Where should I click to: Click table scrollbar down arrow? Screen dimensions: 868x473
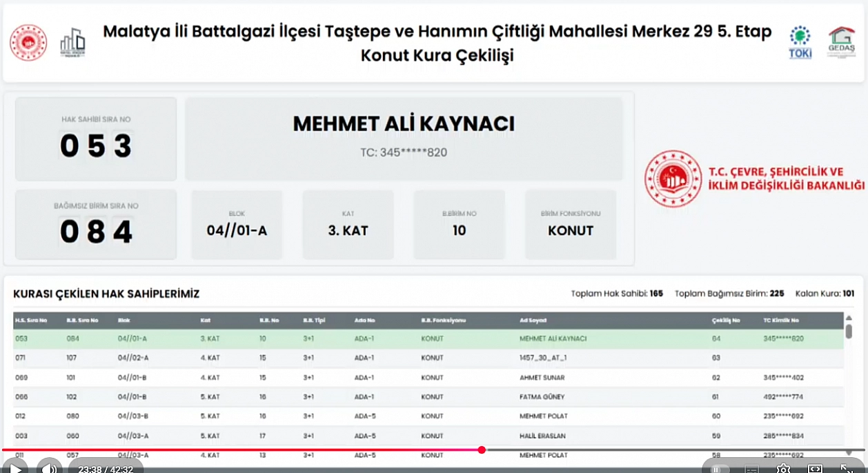pos(849,453)
